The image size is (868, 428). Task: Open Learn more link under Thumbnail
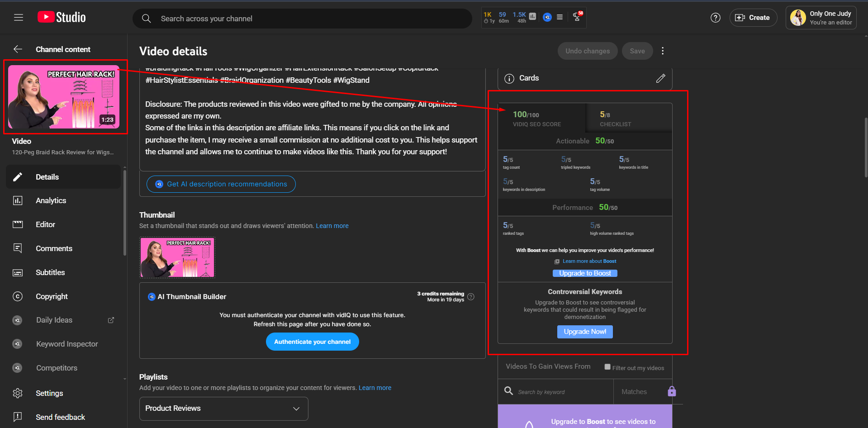click(x=332, y=226)
